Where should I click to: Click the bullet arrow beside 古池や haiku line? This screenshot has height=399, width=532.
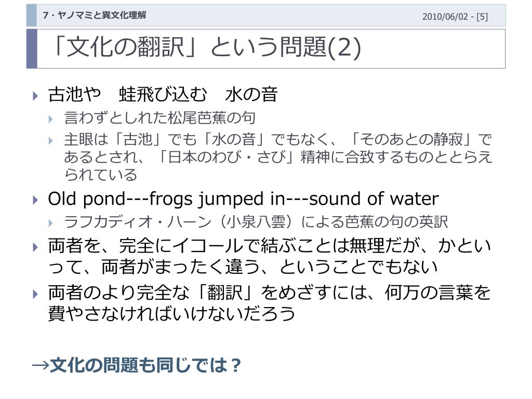[x=35, y=96]
